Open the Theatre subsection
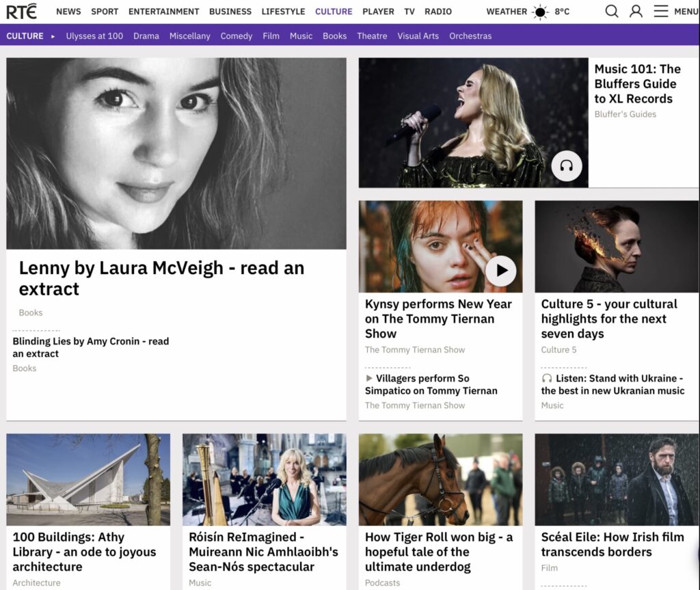The image size is (700, 590). pos(372,36)
